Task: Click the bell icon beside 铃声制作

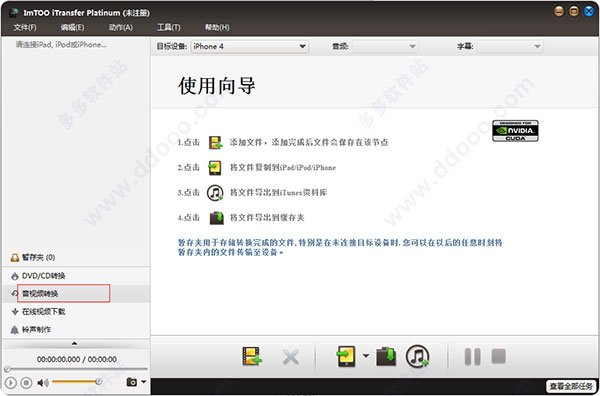Action: pyautogui.click(x=15, y=330)
